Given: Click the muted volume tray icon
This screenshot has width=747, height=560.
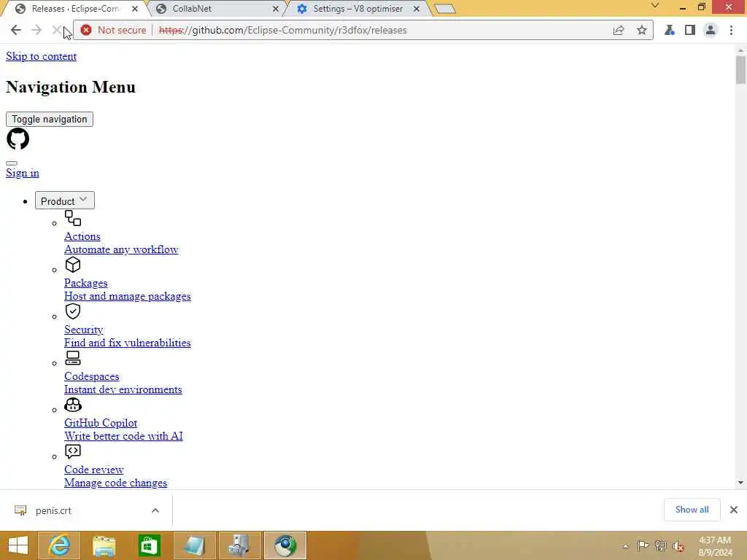Looking at the screenshot, I should tap(678, 545).
